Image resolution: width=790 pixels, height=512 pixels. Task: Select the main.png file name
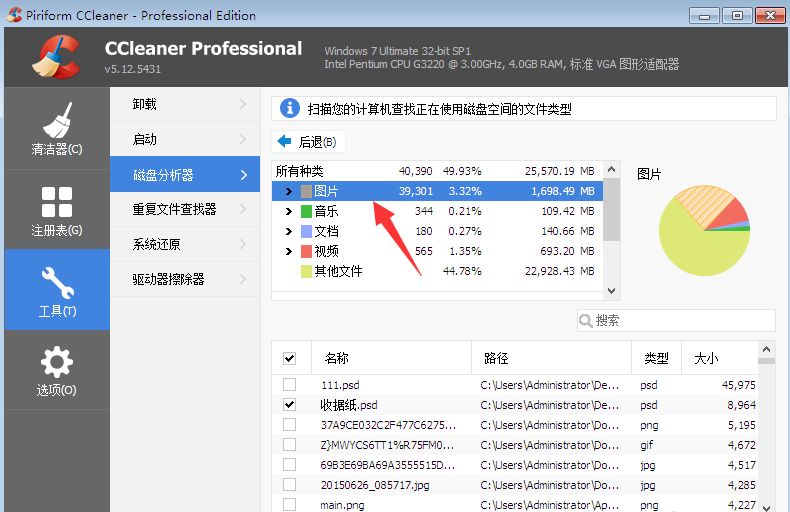(342, 505)
